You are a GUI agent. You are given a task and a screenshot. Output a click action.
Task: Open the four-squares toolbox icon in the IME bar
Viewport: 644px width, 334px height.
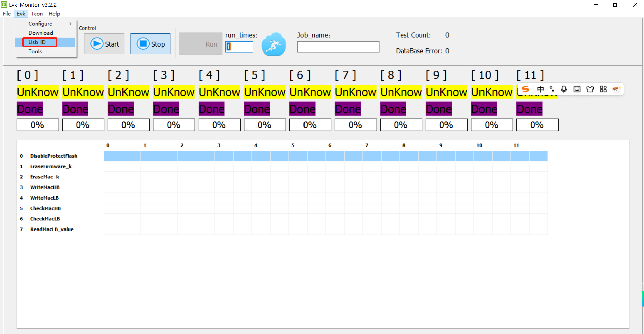(x=603, y=89)
